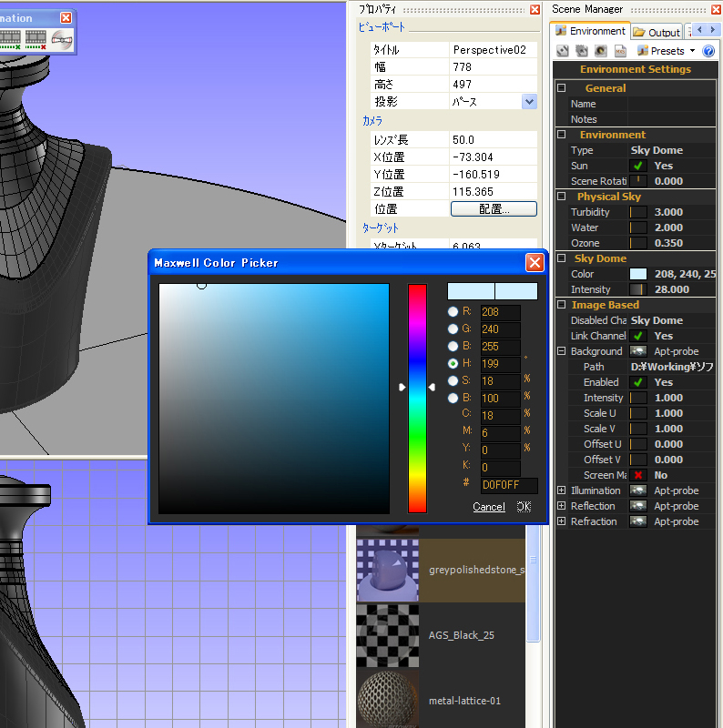The image size is (723, 728).
Task: Switch to the Output tab
Action: click(657, 32)
